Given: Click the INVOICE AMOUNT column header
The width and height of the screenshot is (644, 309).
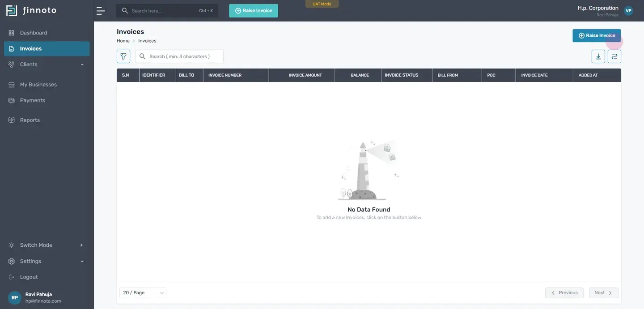Looking at the screenshot, I should (302, 75).
